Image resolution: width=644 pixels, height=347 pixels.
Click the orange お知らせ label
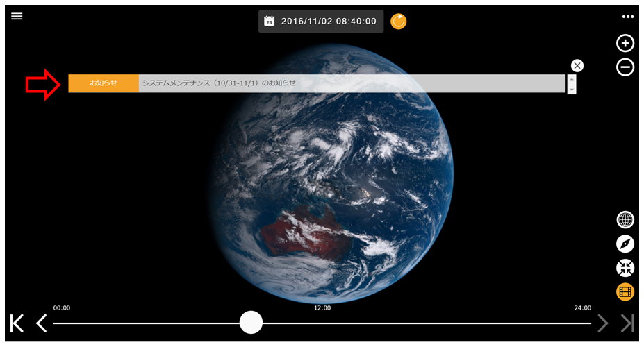click(x=104, y=83)
